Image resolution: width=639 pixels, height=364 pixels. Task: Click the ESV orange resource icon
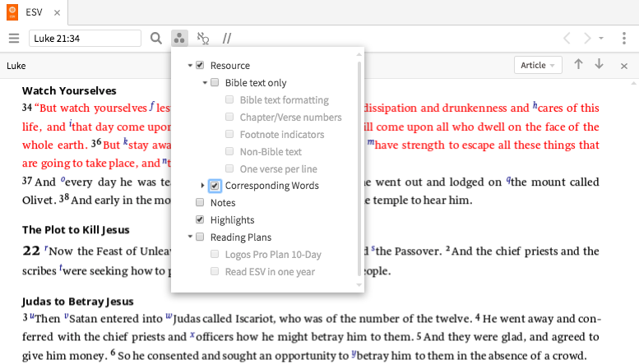point(12,12)
